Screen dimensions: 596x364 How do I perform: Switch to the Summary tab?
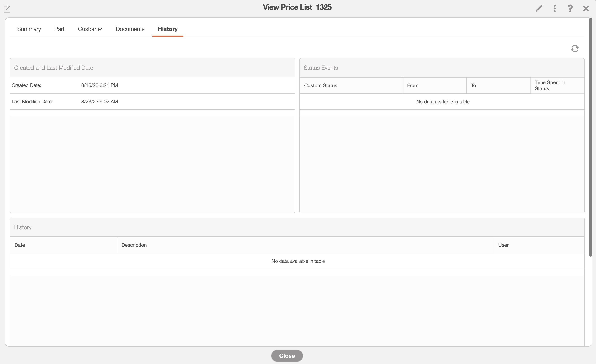[x=29, y=29]
